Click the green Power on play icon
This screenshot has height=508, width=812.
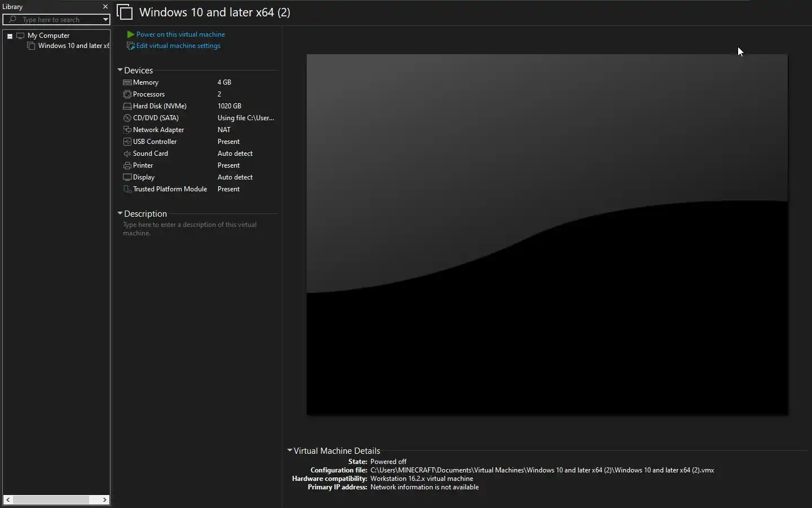click(x=131, y=34)
